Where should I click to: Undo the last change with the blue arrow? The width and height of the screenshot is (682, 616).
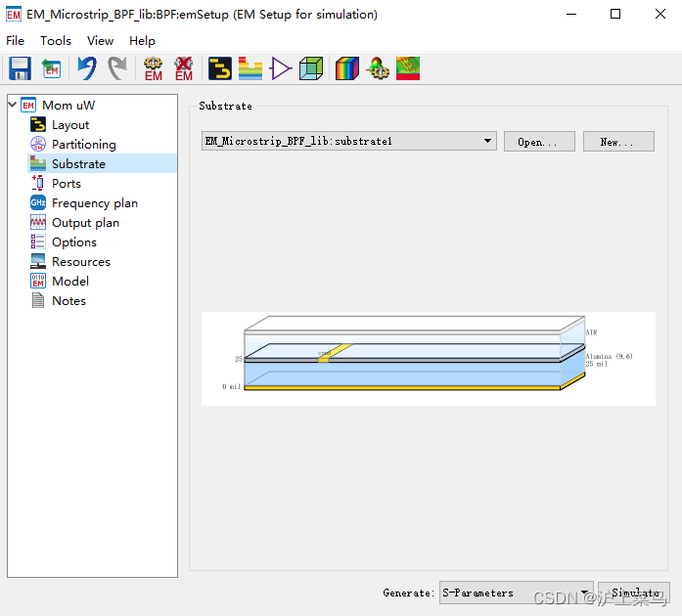pos(87,68)
